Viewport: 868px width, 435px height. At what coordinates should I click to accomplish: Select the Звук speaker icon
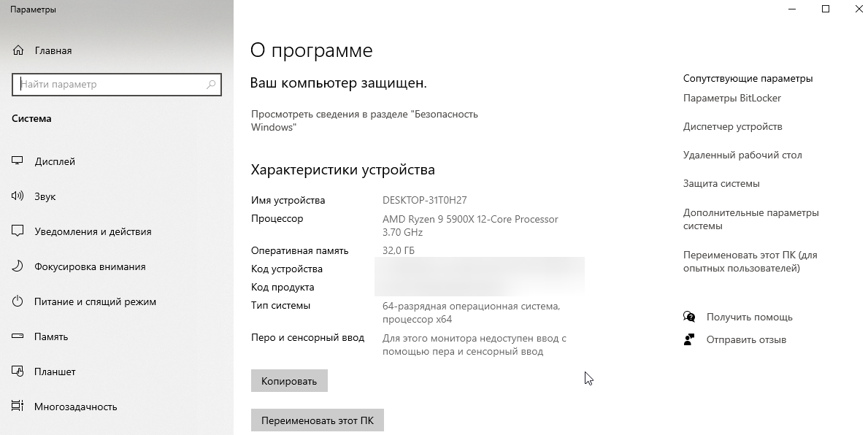point(18,196)
